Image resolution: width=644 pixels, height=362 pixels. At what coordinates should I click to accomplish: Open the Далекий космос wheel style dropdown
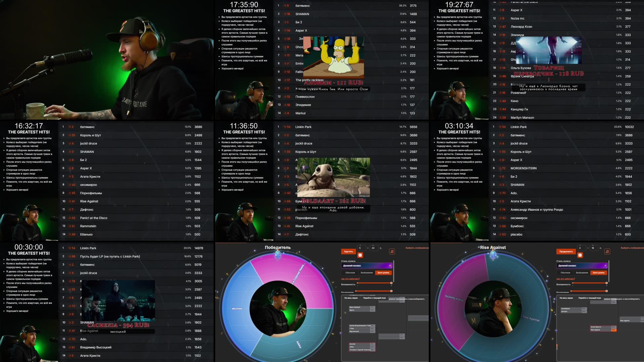(x=367, y=266)
